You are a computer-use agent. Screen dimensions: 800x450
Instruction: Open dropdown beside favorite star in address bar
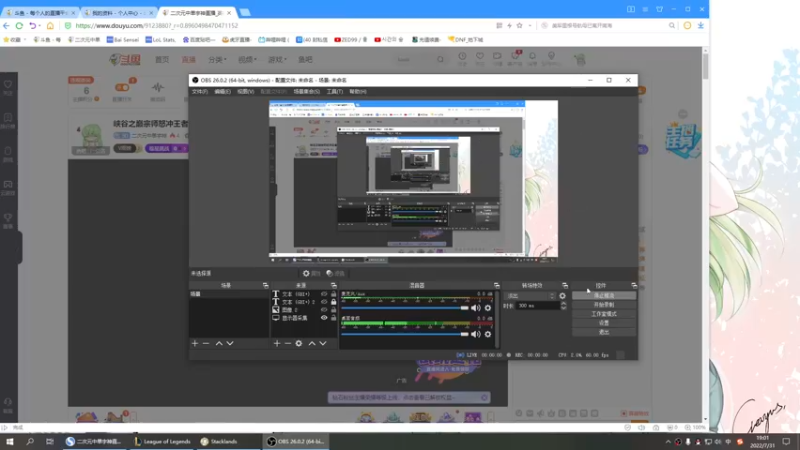(x=530, y=26)
